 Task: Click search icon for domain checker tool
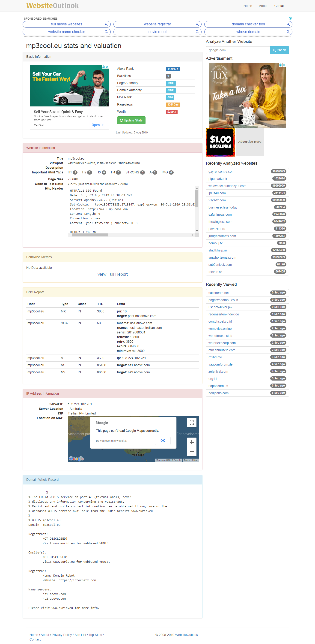[288, 24]
